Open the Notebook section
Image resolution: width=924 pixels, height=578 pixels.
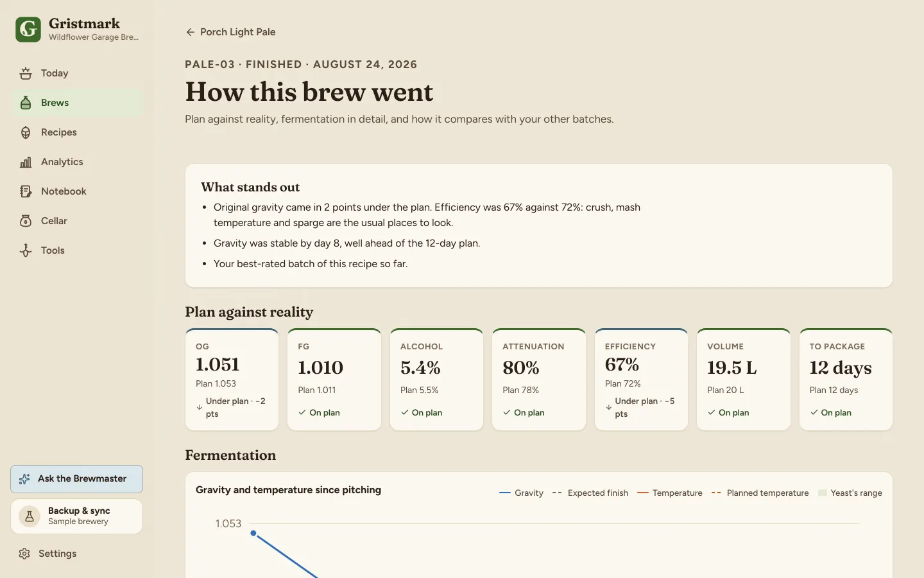77,191
